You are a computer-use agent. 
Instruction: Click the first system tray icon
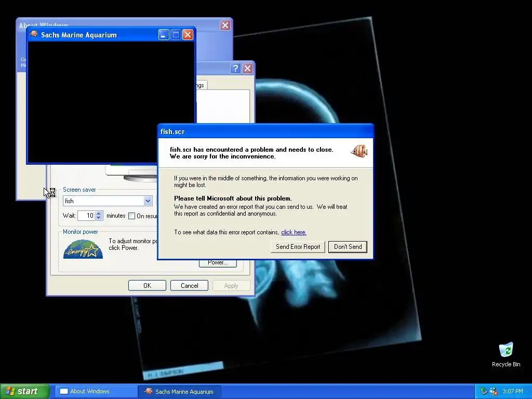coord(484,391)
